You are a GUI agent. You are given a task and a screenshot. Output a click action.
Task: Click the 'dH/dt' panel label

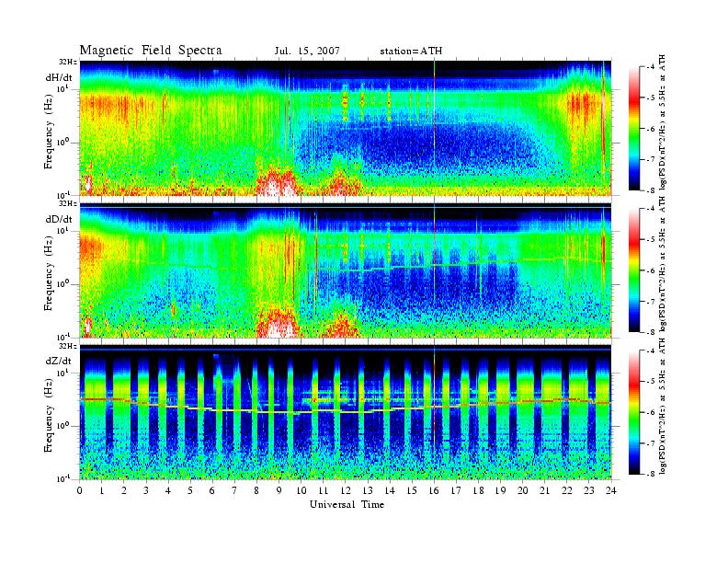(x=59, y=77)
